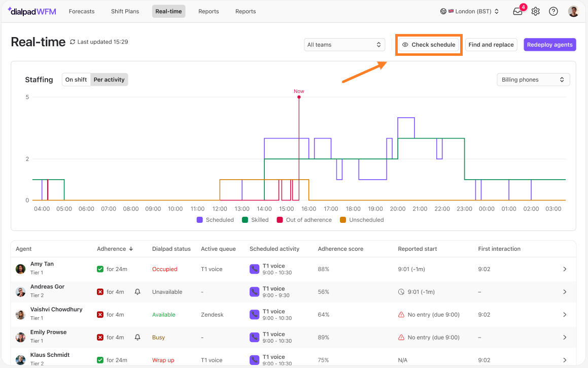Click the refresh icon beside Last updated
The image size is (588, 368).
[73, 42]
